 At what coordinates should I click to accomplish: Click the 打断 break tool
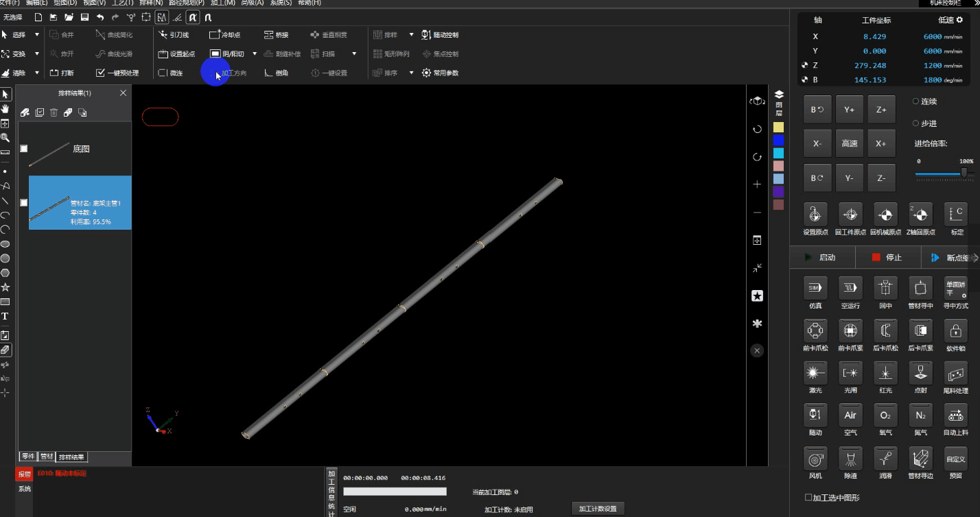pos(62,73)
